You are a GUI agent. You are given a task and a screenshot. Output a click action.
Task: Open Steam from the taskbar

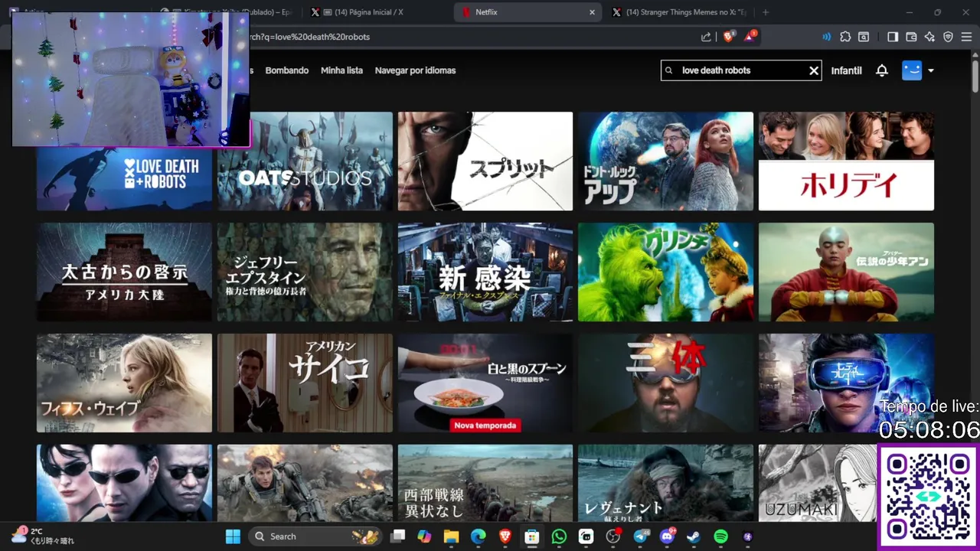pyautogui.click(x=694, y=536)
